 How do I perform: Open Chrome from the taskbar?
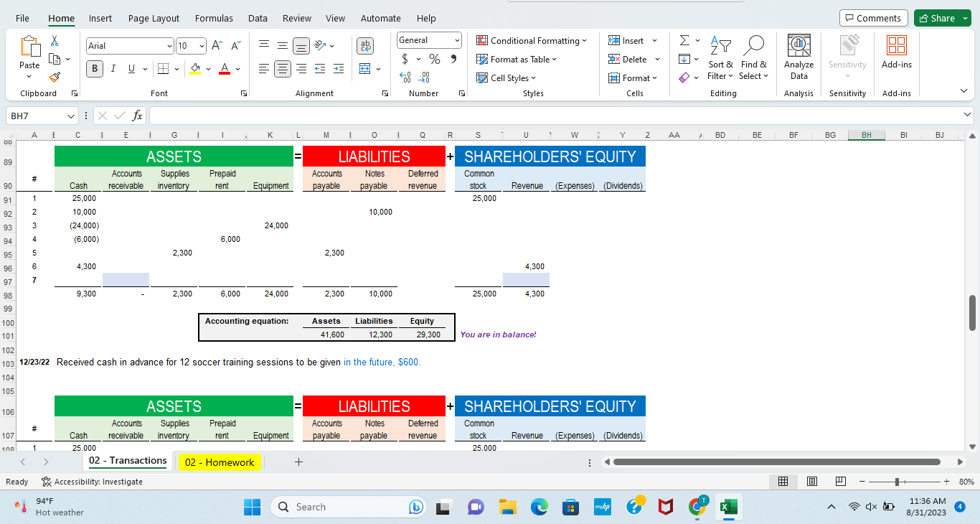tap(697, 507)
